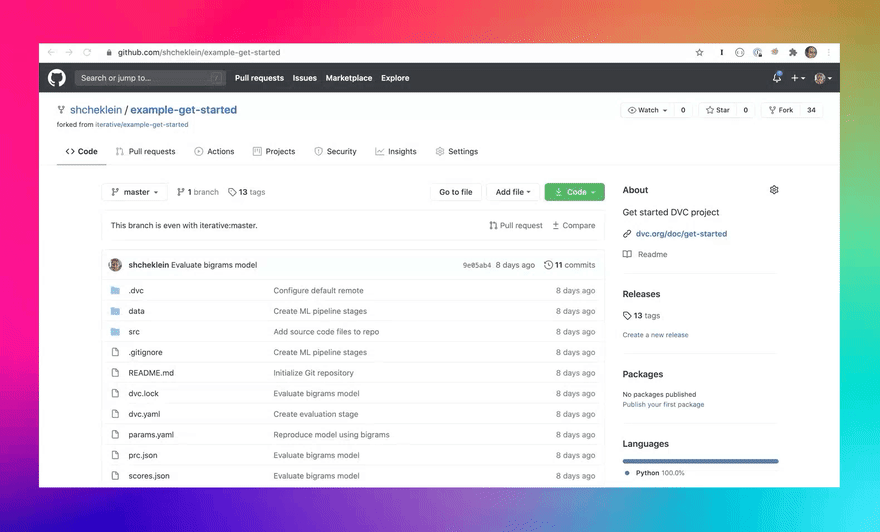Open the dvc.org/doc/get-started link
The image size is (880, 532).
(x=681, y=233)
